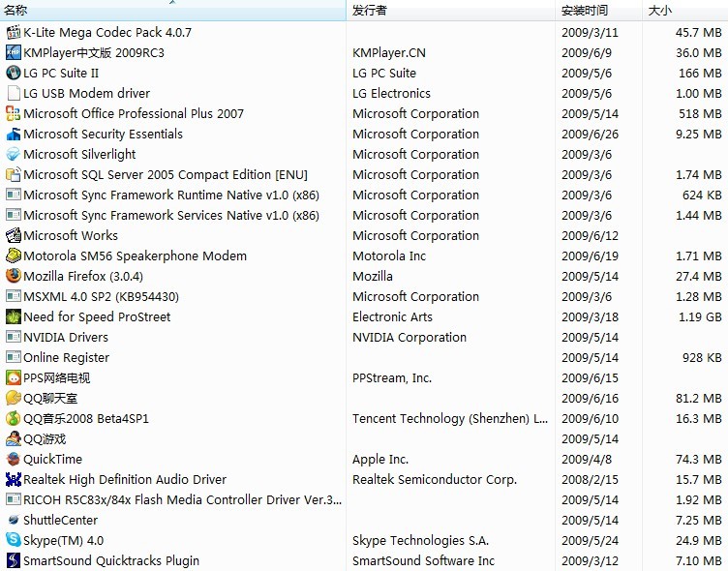This screenshot has width=728, height=571.
Task: Click the Sync Framework Services Native icon
Action: pyautogui.click(x=14, y=216)
